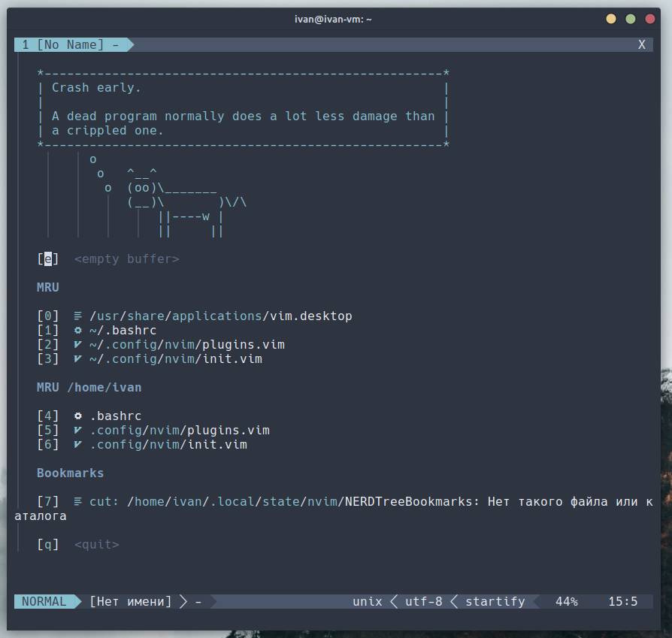Click the file icon beside /usr/share/applications/vim.desktop
The image size is (672, 638).
pyautogui.click(x=78, y=316)
